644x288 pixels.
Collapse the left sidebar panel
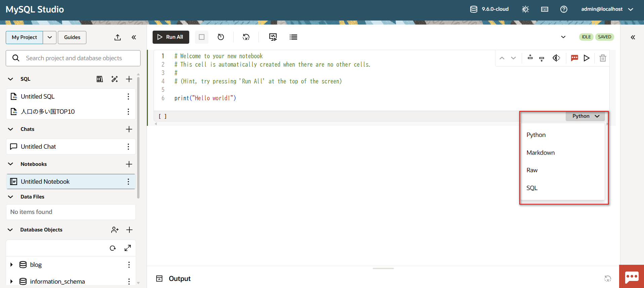[x=134, y=37]
